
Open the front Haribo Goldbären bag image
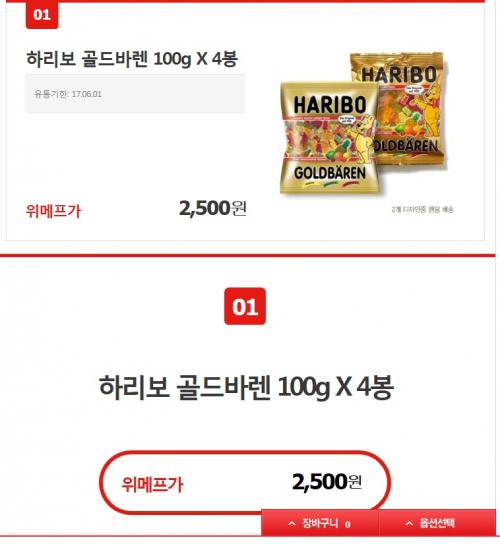tap(328, 138)
